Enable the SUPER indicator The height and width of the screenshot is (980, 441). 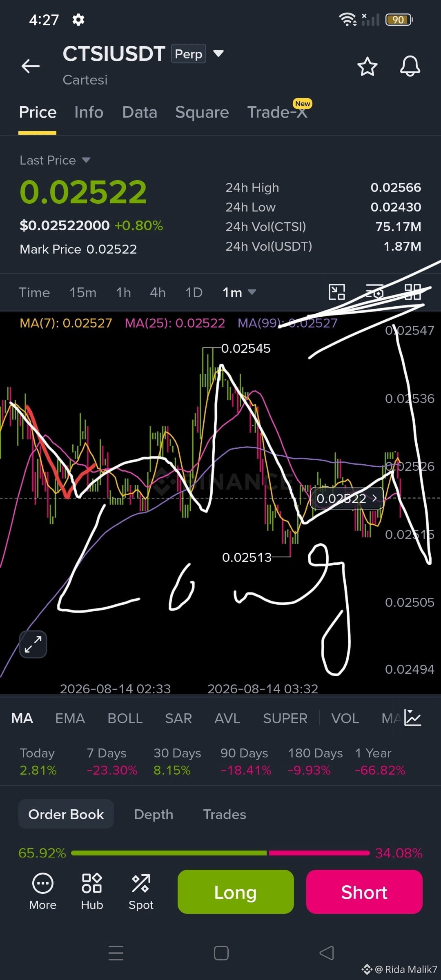[x=285, y=718]
